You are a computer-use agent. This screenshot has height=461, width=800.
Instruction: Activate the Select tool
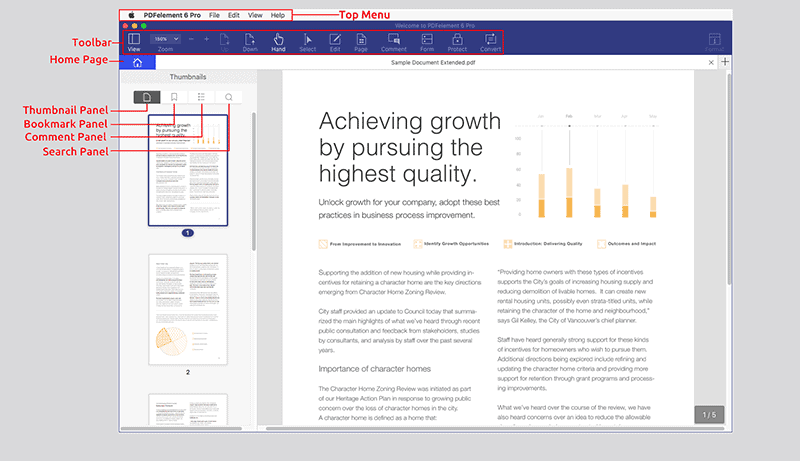tap(308, 42)
